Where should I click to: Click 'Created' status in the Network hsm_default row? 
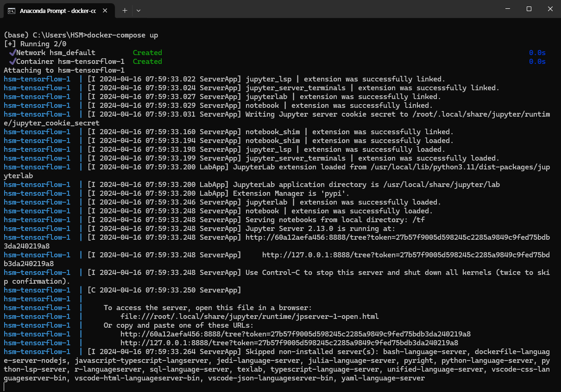[147, 53]
